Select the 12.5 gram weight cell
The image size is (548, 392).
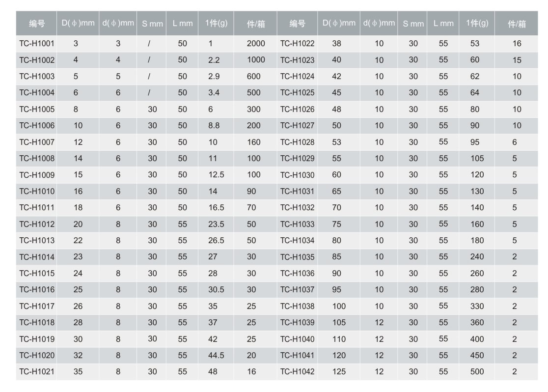pos(216,175)
